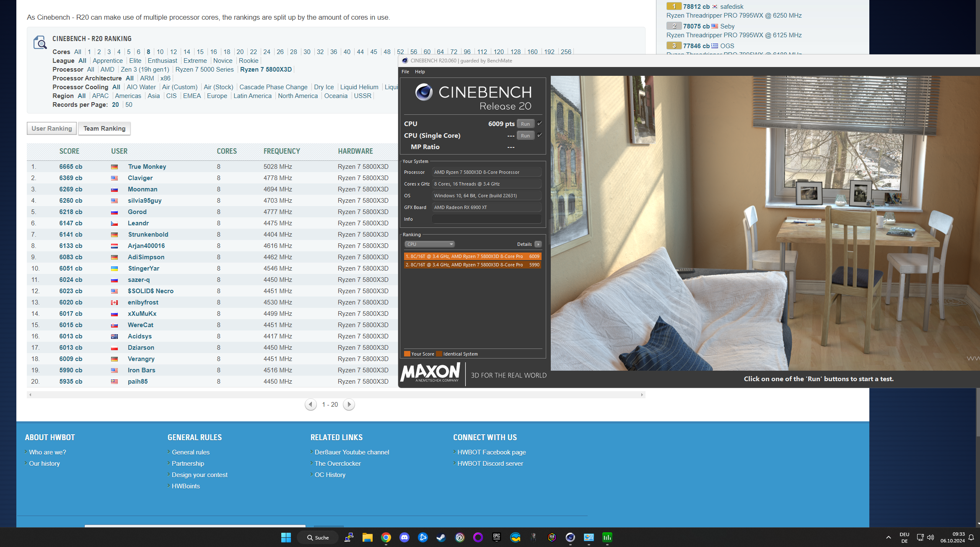
Task: Toggle the CPU test checkbox
Action: point(539,124)
